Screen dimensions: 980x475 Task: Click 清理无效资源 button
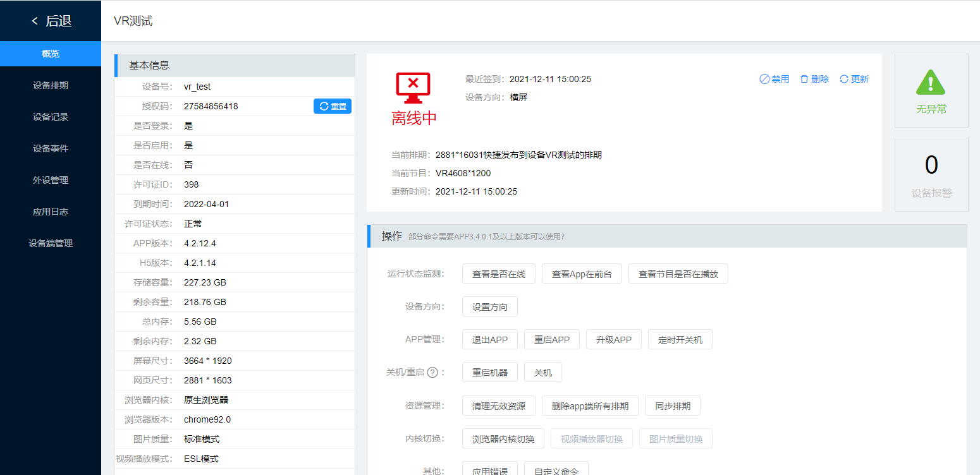(499, 406)
